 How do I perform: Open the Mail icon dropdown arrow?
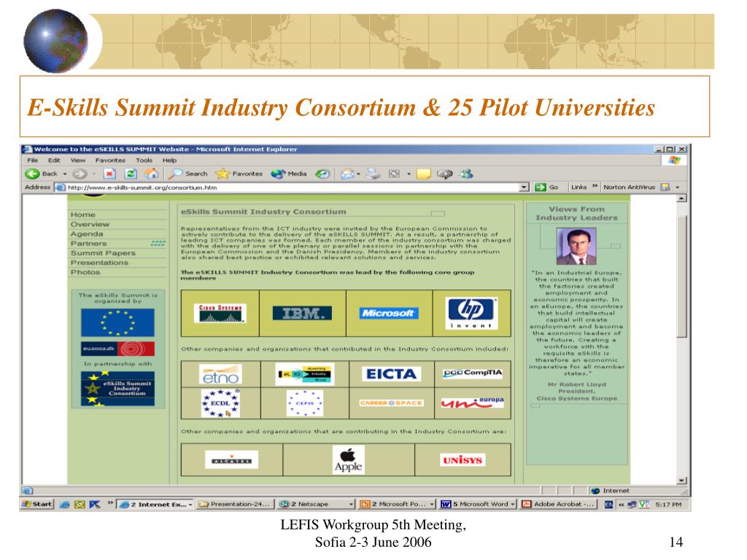pos(358,174)
